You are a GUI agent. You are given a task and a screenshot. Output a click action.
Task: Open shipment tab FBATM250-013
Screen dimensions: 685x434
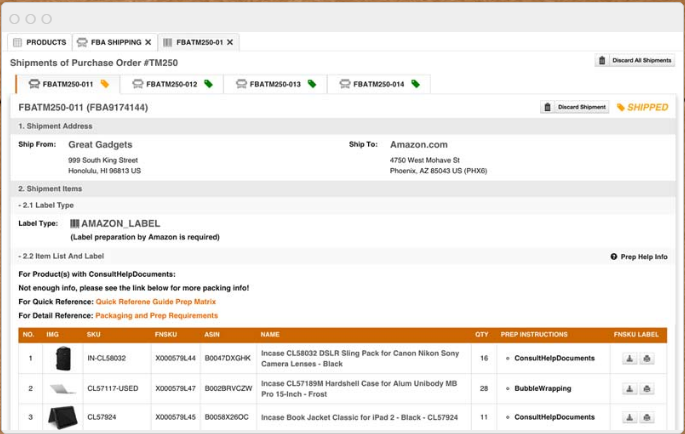coord(275,84)
